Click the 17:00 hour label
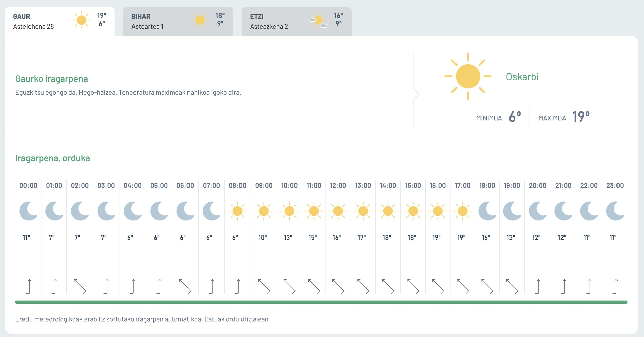This screenshot has height=337, width=644. 463,185
